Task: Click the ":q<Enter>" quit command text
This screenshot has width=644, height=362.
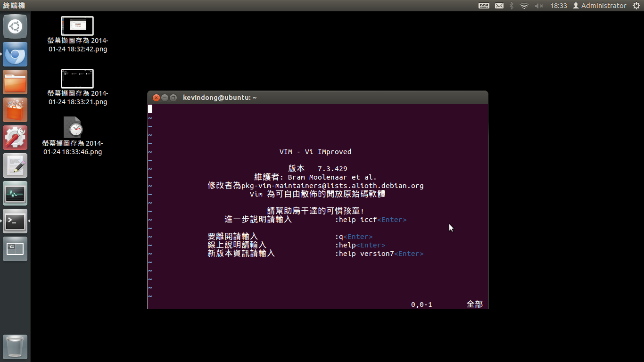Action: pyautogui.click(x=354, y=237)
